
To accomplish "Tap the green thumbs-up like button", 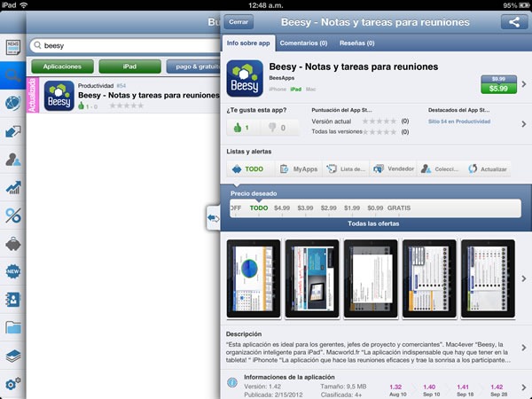I will click(x=242, y=128).
